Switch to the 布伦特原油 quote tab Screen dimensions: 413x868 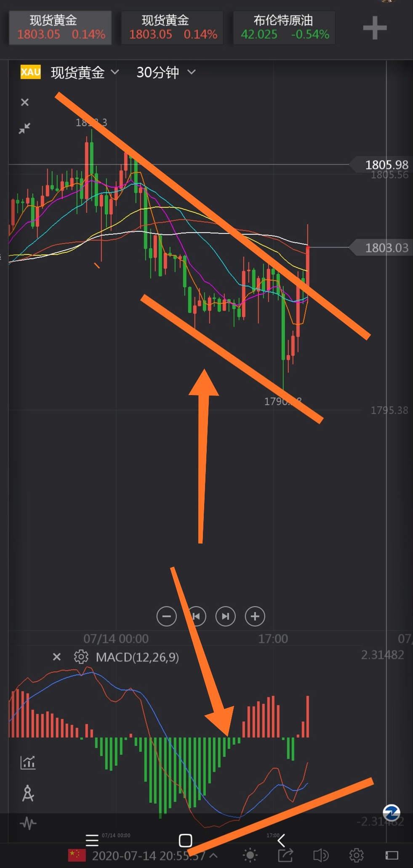point(284,28)
